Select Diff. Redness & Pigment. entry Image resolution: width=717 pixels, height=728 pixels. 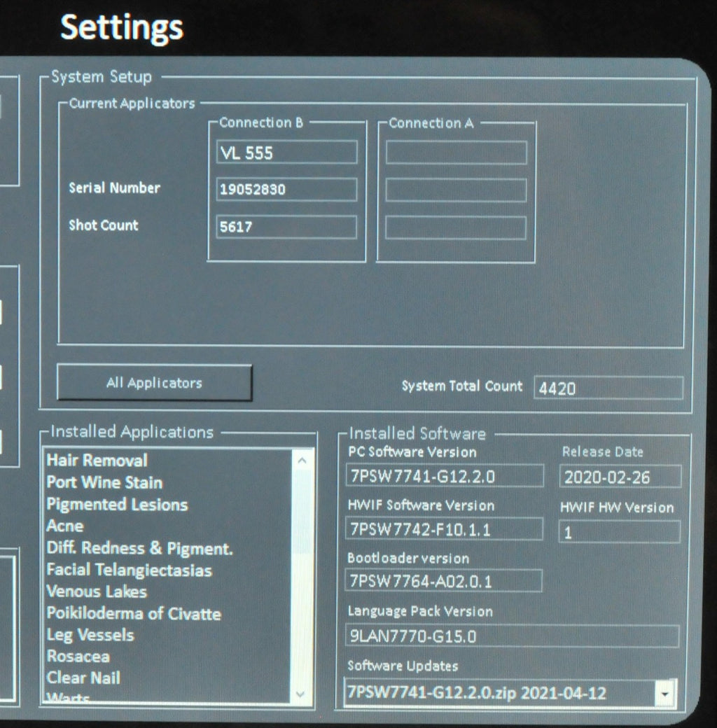[139, 548]
